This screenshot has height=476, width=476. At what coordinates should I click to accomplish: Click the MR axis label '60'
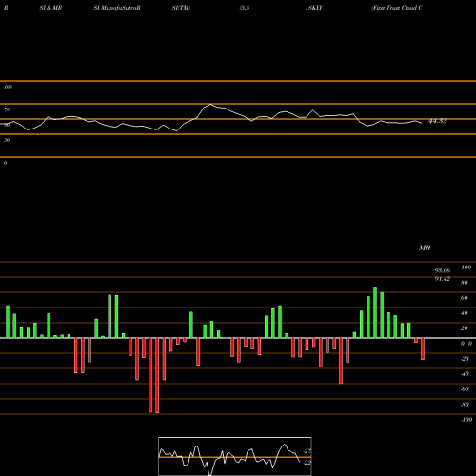pos(465,298)
